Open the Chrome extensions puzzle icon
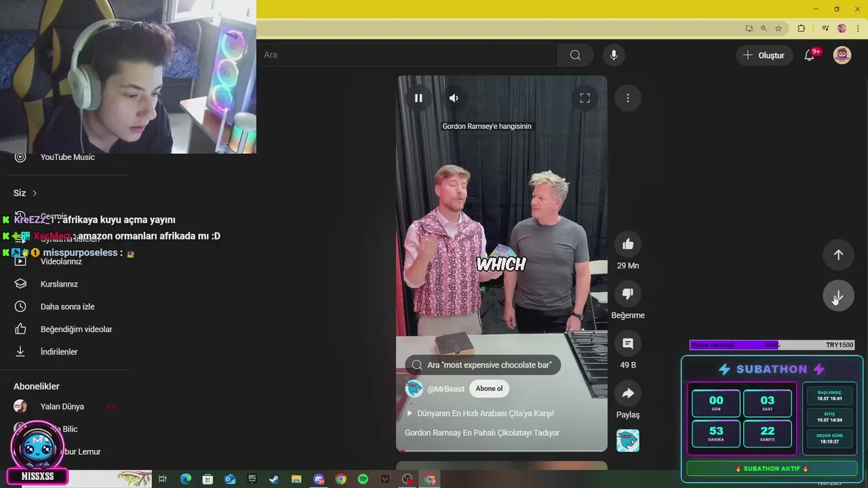Screen dimensions: 868x488 tap(801, 28)
